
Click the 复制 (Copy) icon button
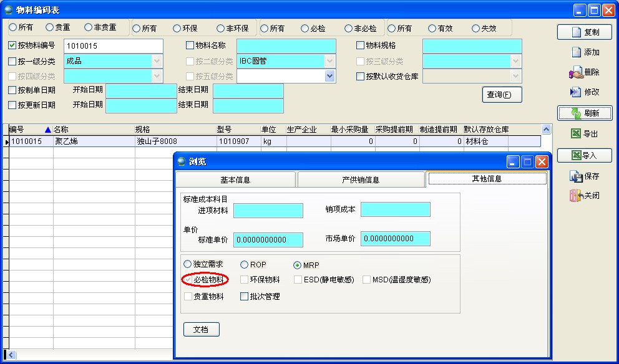(x=584, y=32)
